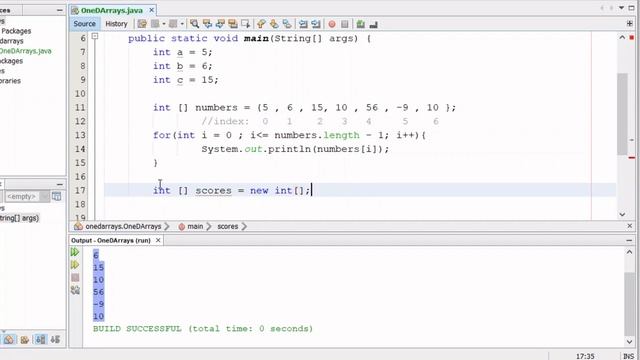The image size is (640, 360).
Task: Click red error indicator square atop error stripe
Action: coord(632,38)
